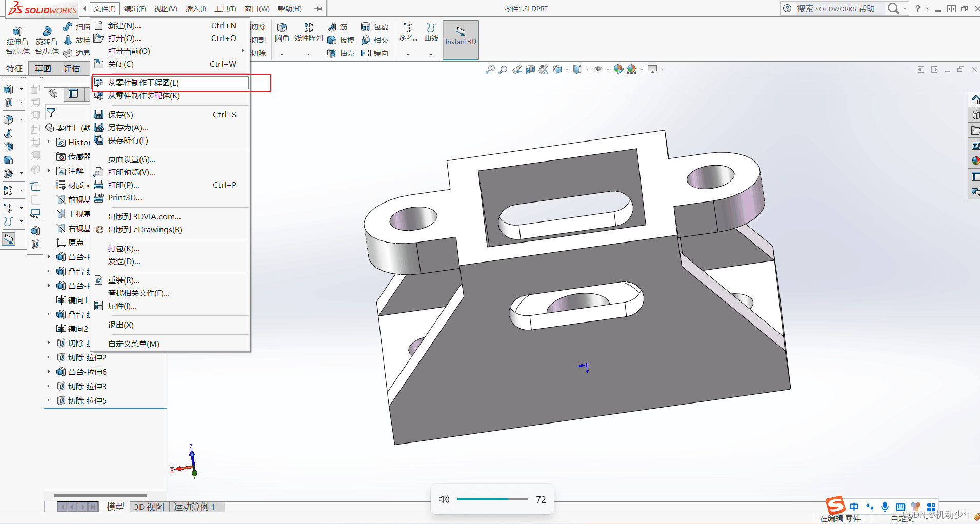The width and height of the screenshot is (980, 524).
Task: Select the Intersect (相交) tool
Action: coord(375,40)
